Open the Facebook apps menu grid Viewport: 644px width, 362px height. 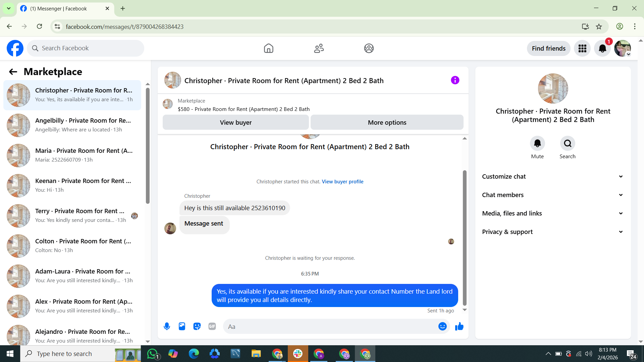coord(582,49)
